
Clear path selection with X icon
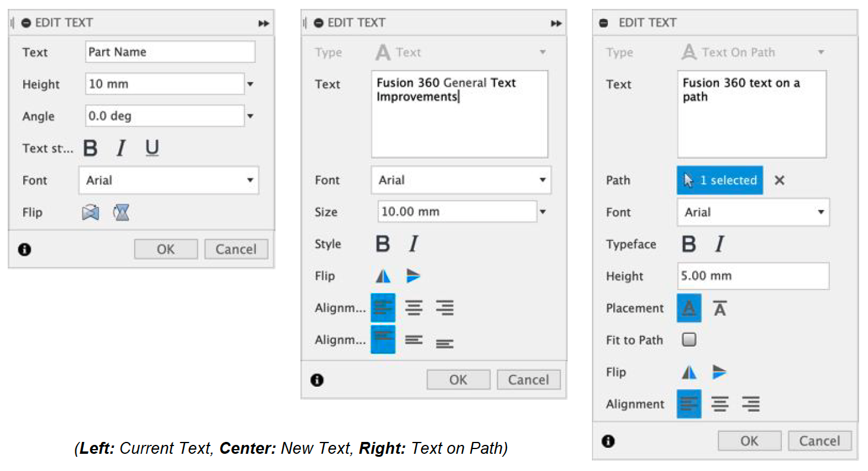tap(780, 180)
